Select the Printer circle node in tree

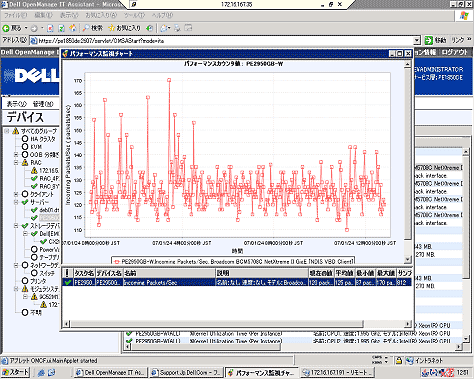[x=25, y=281]
